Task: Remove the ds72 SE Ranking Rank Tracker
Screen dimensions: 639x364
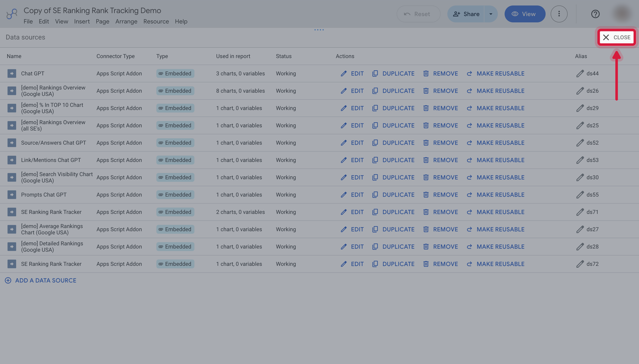Action: click(440, 264)
